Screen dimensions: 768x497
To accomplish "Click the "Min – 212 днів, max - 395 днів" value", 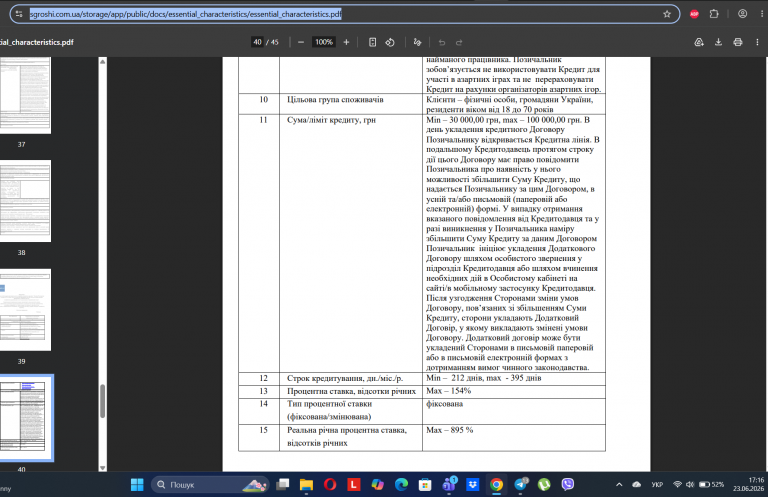I will point(483,378).
